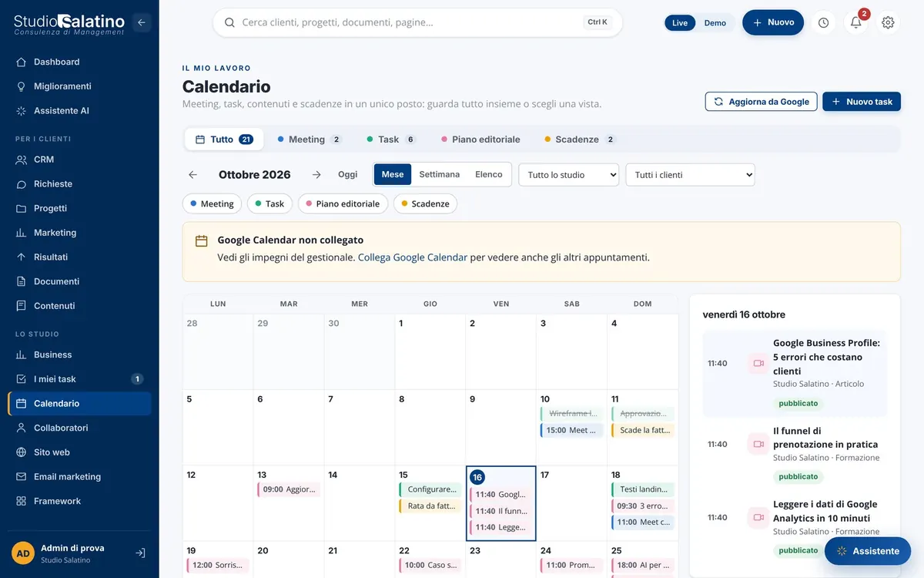Collapse the sidebar with the arrow icon
Image resolution: width=924 pixels, height=578 pixels.
[141, 22]
